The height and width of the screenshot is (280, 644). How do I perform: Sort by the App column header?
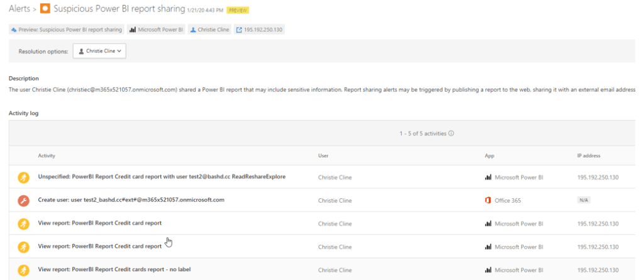tap(489, 155)
